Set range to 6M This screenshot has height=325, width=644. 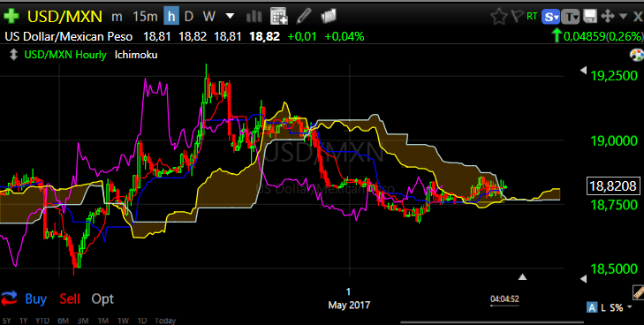click(x=64, y=321)
